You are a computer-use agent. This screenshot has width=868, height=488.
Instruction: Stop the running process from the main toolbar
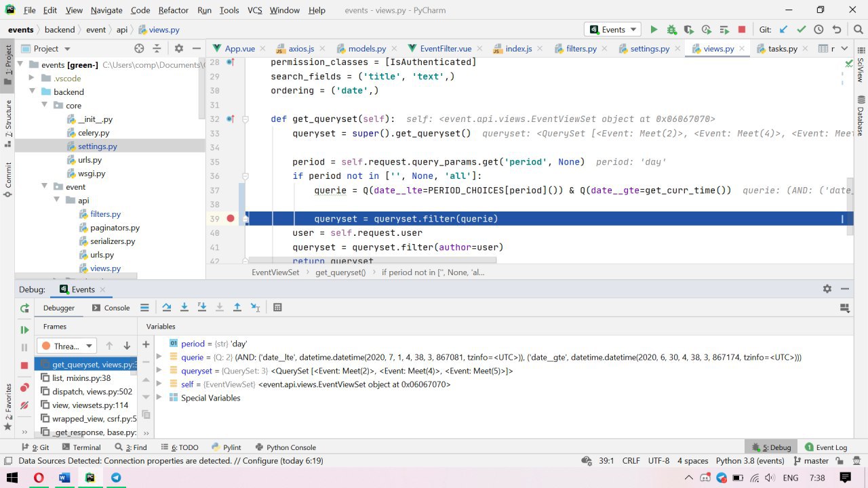(x=742, y=30)
